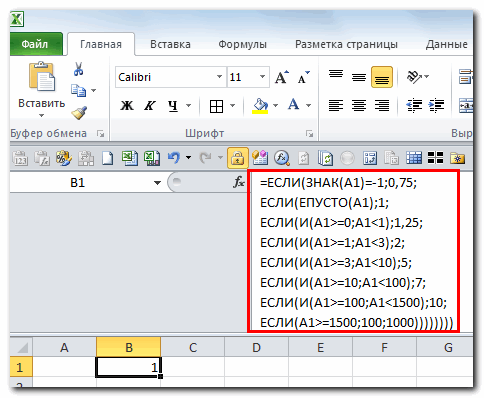Open the font size 11 dropdown

pyautogui.click(x=262, y=77)
